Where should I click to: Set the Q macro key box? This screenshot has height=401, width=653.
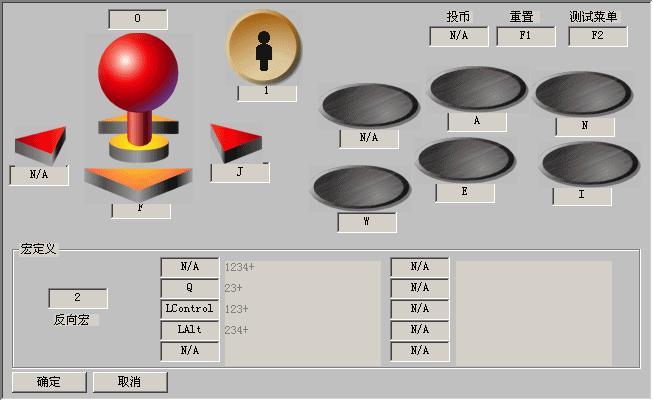(190, 288)
